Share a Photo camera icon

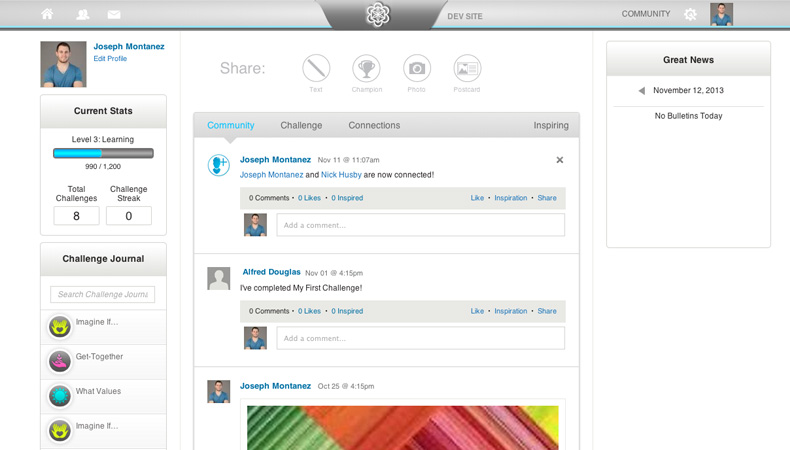click(417, 68)
